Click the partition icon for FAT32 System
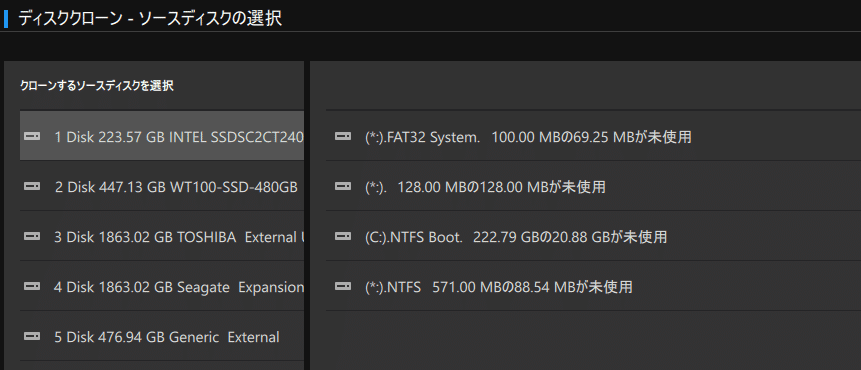The image size is (861, 370). [343, 136]
